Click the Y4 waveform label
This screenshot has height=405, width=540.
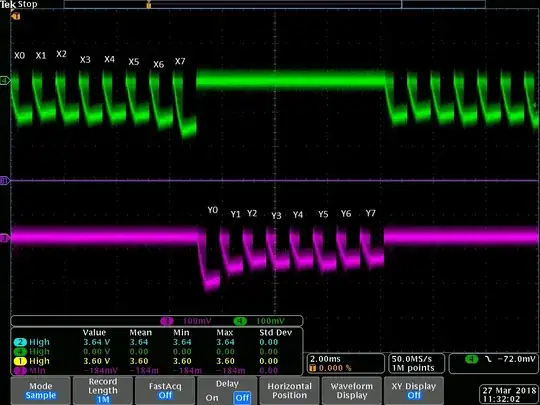click(x=298, y=215)
